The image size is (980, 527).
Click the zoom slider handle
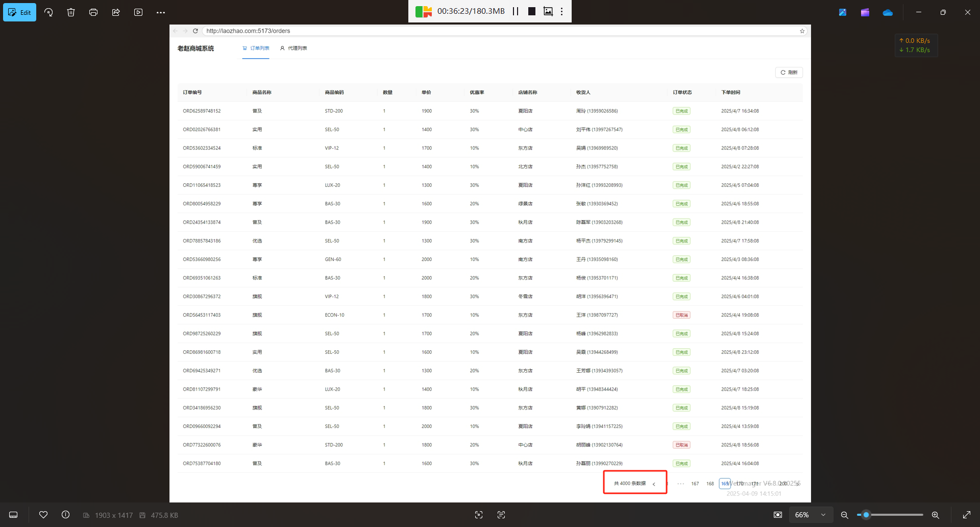click(x=866, y=515)
